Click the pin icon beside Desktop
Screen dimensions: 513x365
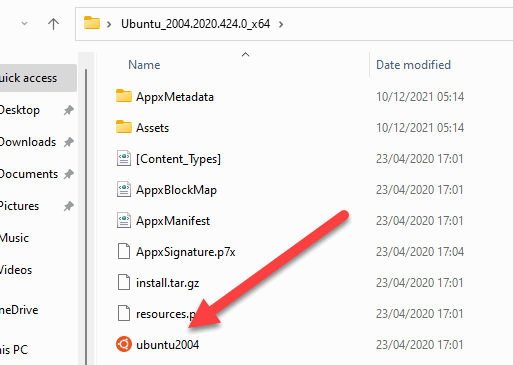[x=69, y=110]
